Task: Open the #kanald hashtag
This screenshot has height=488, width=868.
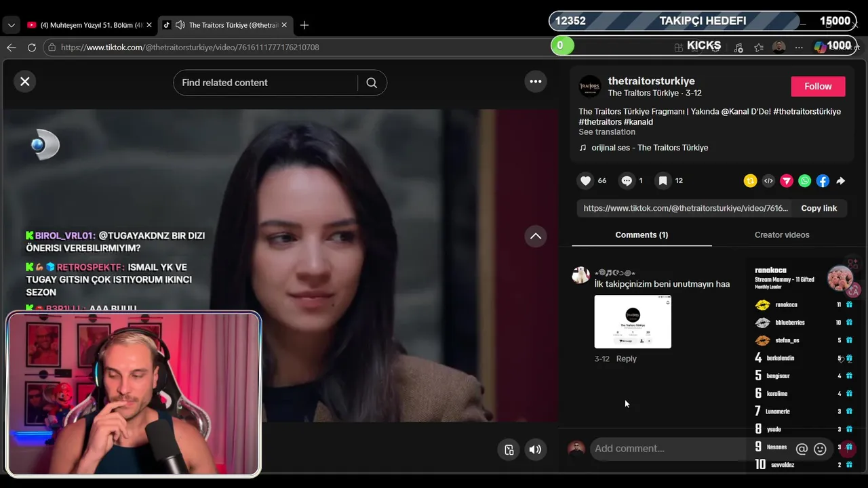Action: tap(638, 122)
